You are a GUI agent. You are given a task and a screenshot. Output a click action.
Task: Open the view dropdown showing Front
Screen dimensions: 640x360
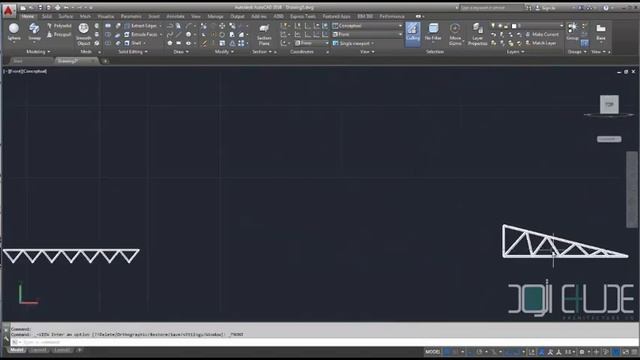[x=367, y=34]
